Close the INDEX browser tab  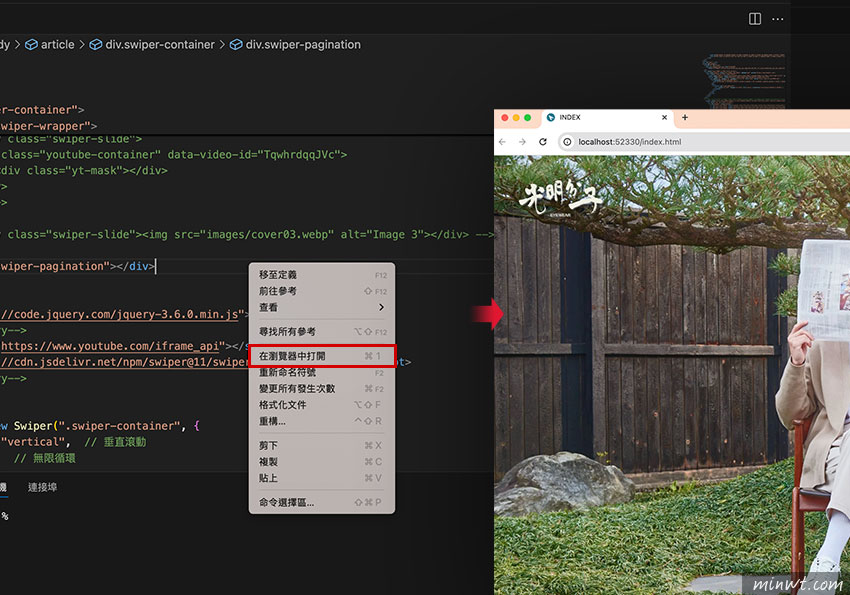[665, 118]
